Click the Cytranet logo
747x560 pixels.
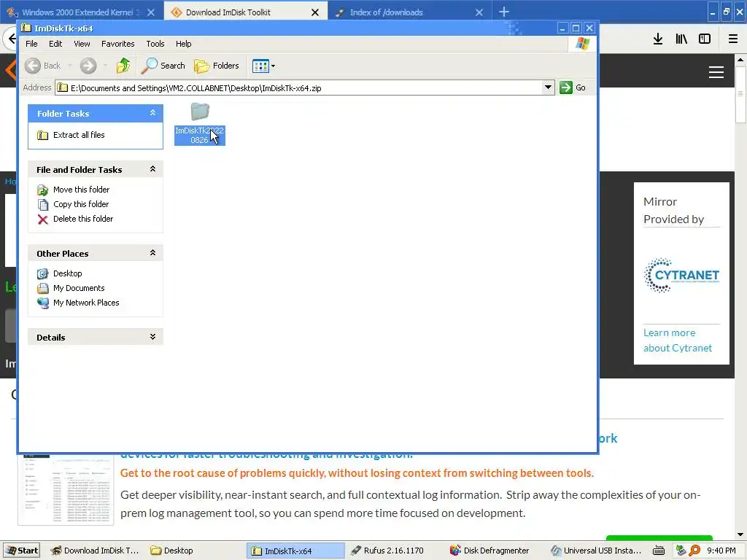681,275
